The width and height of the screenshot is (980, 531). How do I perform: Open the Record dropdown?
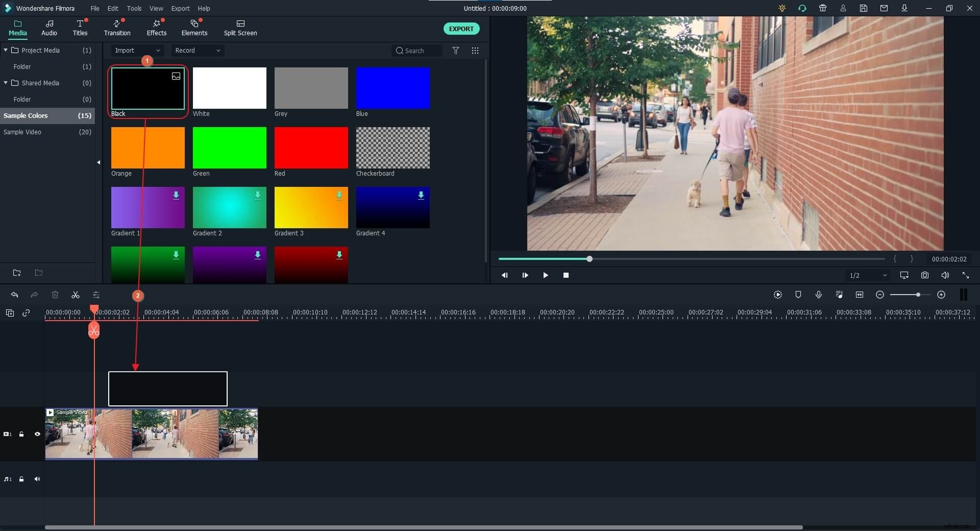(198, 50)
